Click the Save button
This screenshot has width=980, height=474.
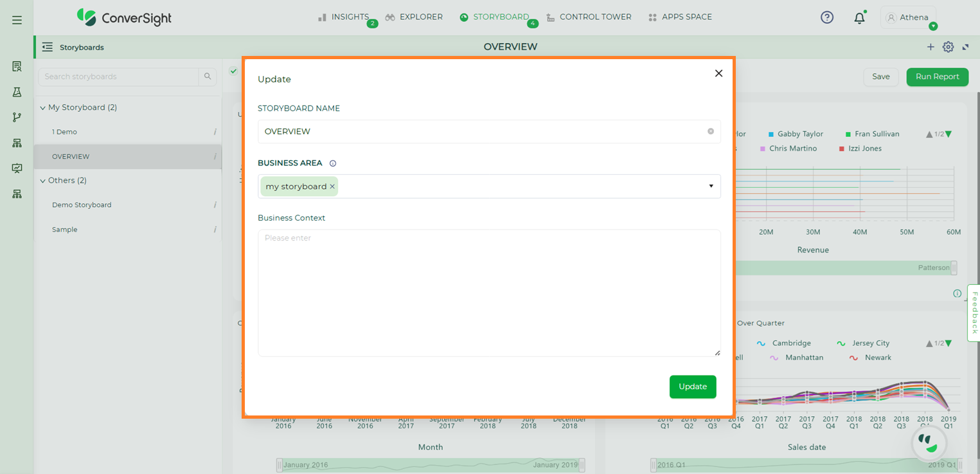point(881,77)
